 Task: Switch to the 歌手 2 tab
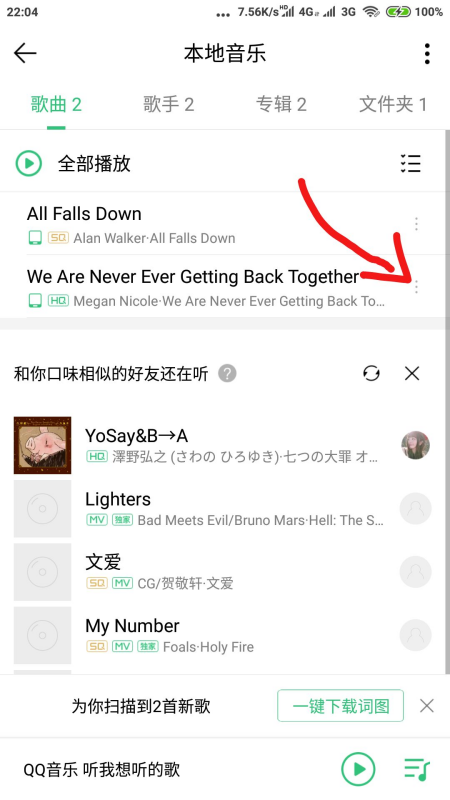[x=168, y=105]
